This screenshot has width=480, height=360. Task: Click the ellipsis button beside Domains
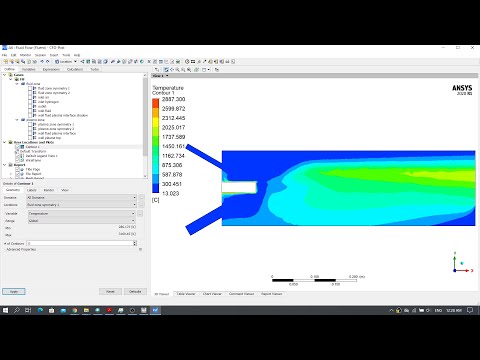(141, 198)
